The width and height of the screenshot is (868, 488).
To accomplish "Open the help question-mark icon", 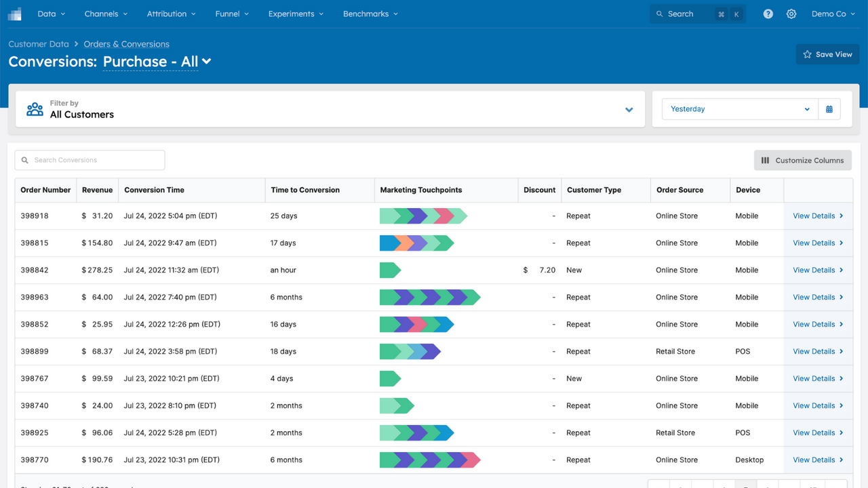I will (768, 14).
